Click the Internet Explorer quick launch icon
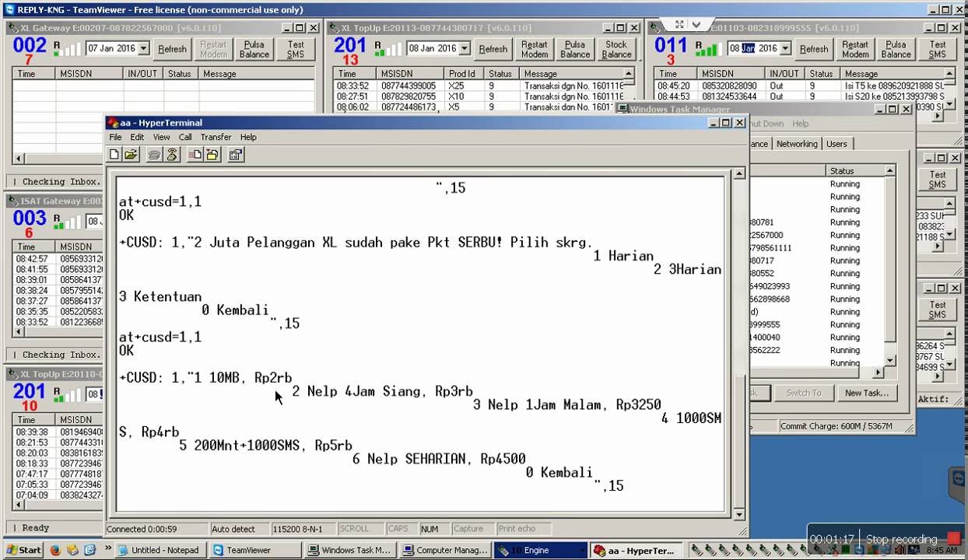Image resolution: width=968 pixels, height=560 pixels. (x=89, y=550)
